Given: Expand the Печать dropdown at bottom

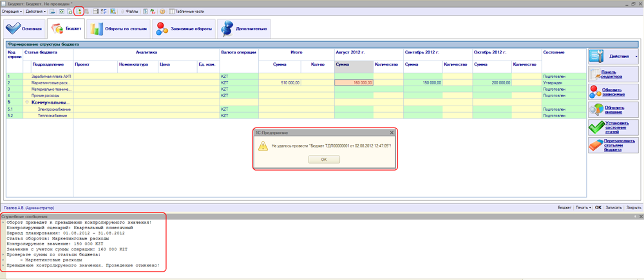Looking at the screenshot, I should (x=583, y=208).
